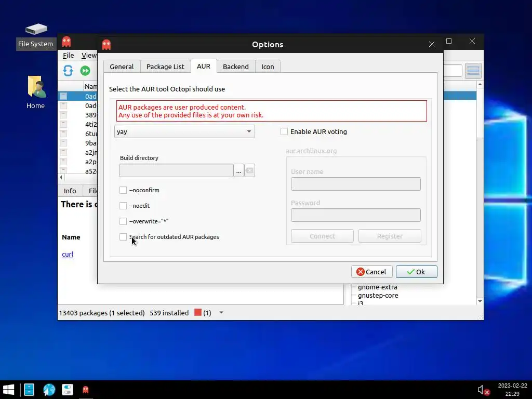Click the Octopi ghost icon in main window title bar

click(66, 42)
